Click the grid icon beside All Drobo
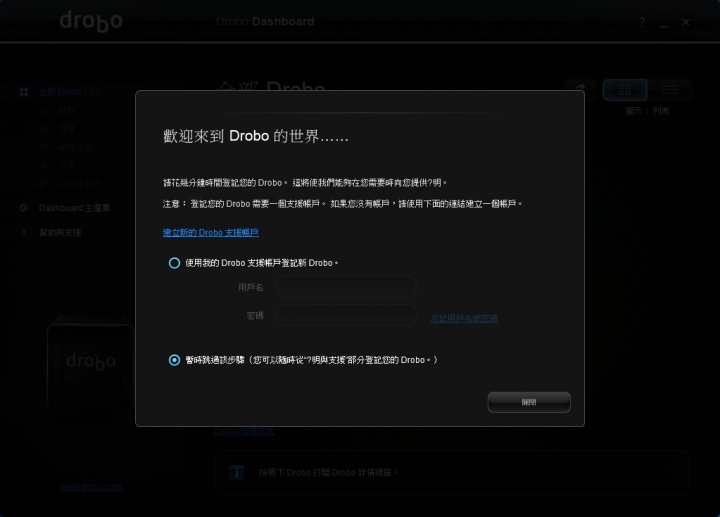Viewport: 720px width, 517px height. coord(24,92)
